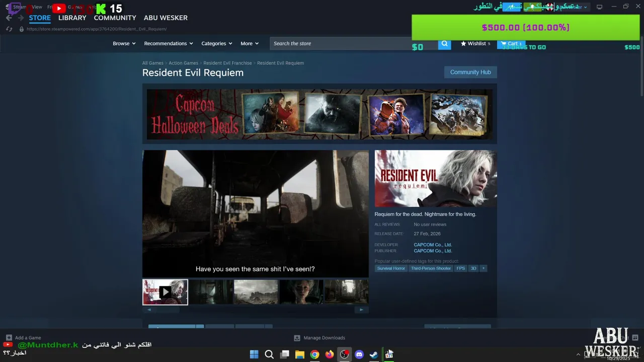This screenshot has height=362, width=644.
Task: Click the main trailer video area
Action: tap(256, 214)
